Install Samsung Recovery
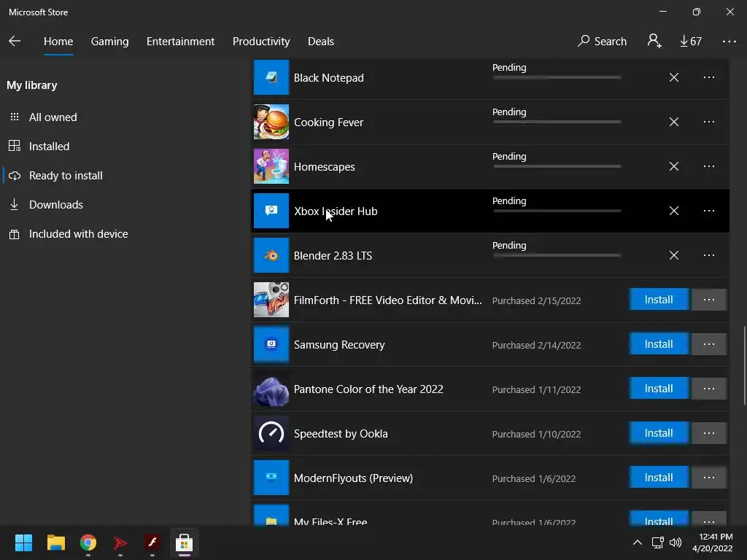 click(x=659, y=344)
